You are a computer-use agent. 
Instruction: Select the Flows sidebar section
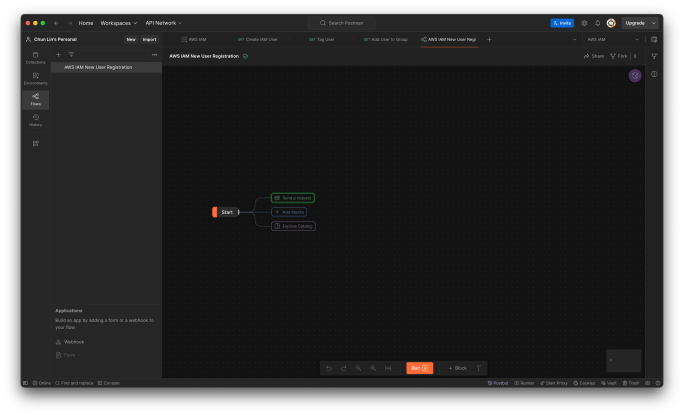click(x=35, y=99)
